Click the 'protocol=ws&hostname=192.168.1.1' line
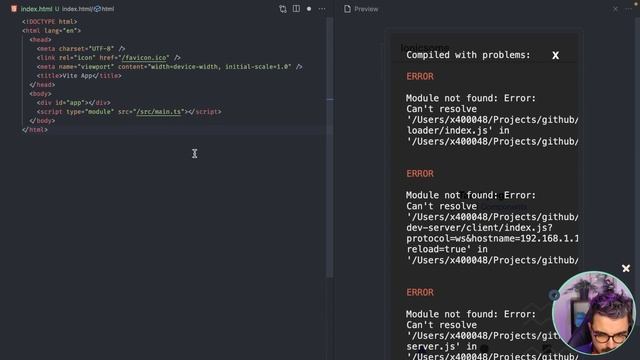The image size is (640, 360). coord(492,238)
